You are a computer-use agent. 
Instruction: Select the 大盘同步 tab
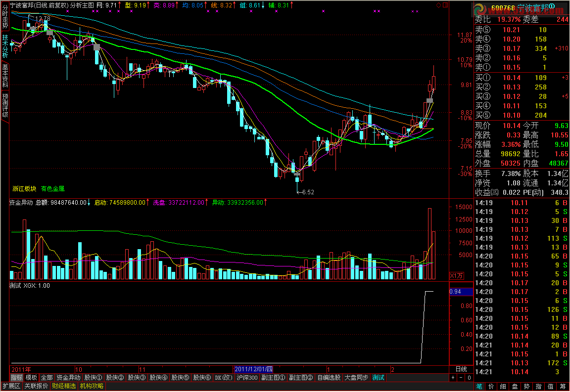356,378
